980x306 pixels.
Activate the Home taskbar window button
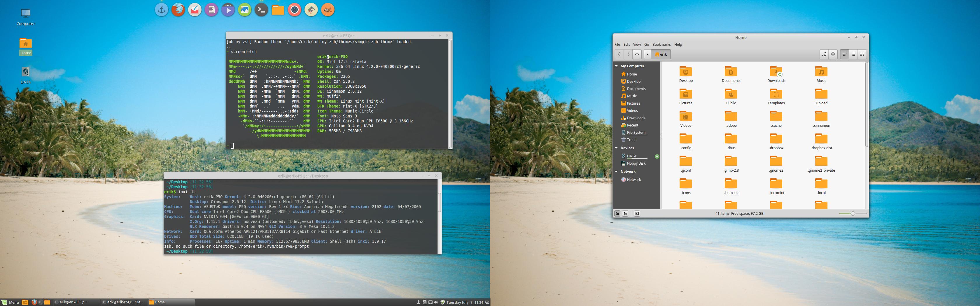171,302
